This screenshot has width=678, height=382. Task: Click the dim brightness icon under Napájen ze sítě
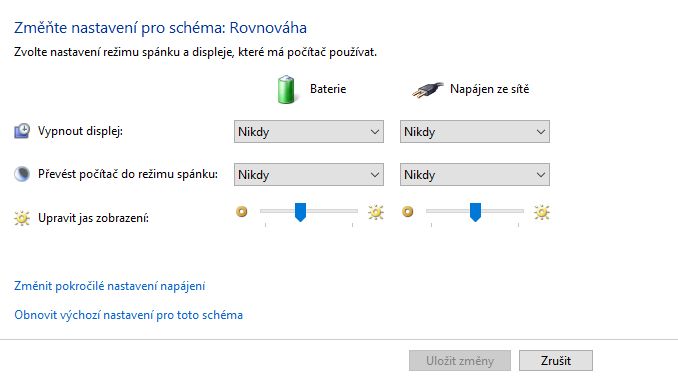(x=408, y=212)
